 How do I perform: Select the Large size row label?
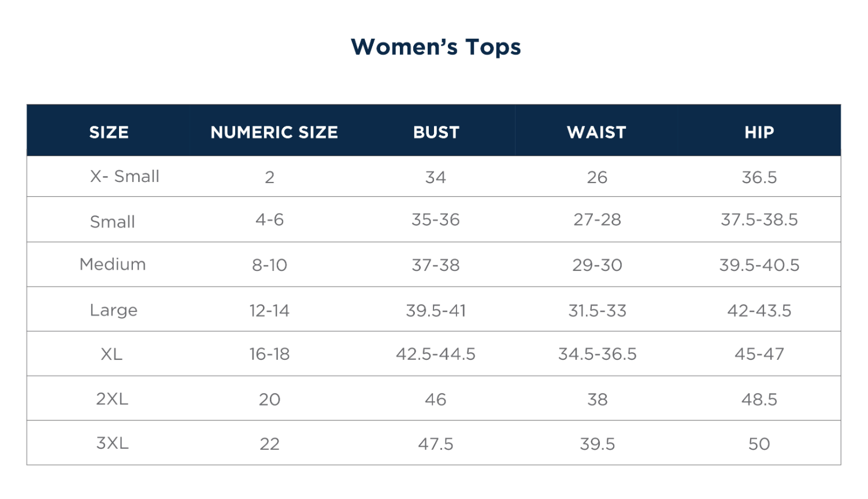[x=113, y=311]
